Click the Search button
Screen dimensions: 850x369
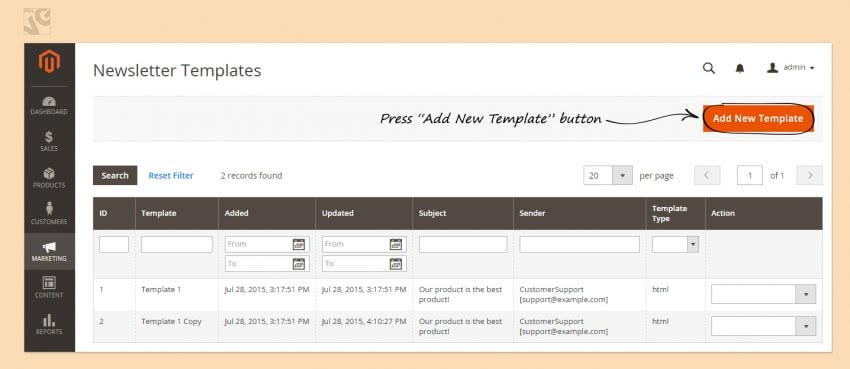click(115, 176)
